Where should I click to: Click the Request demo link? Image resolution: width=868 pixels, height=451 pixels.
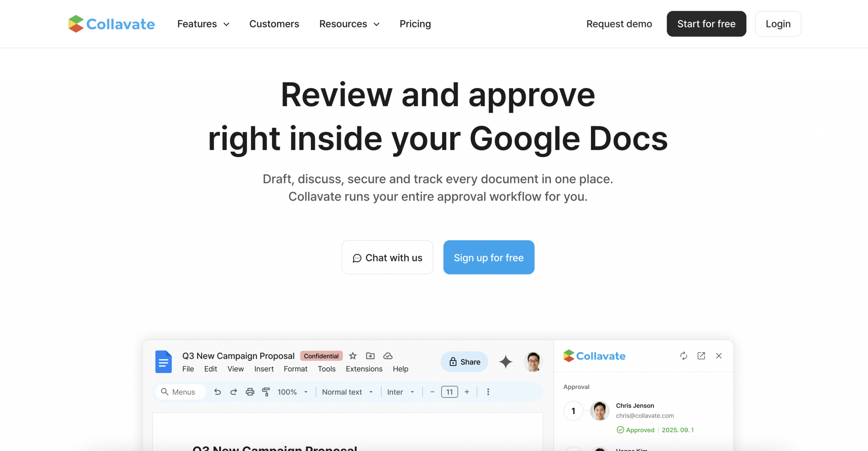coord(619,24)
